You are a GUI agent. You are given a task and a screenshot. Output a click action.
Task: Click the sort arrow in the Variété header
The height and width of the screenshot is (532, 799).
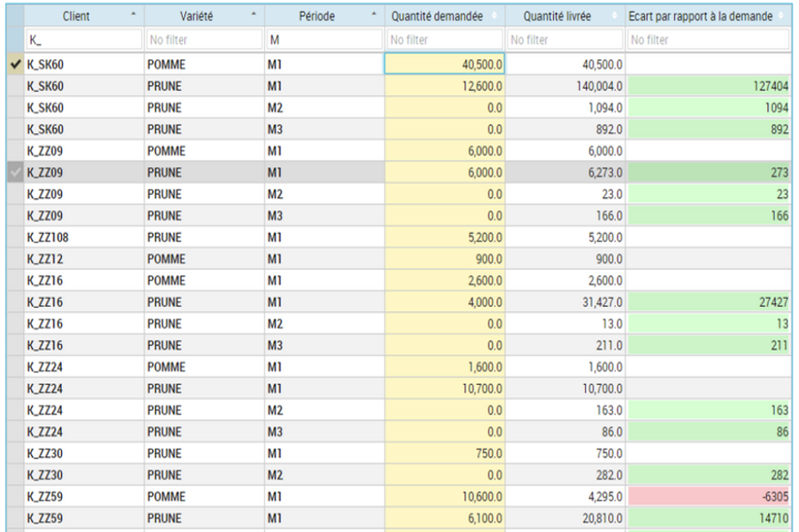tap(254, 15)
